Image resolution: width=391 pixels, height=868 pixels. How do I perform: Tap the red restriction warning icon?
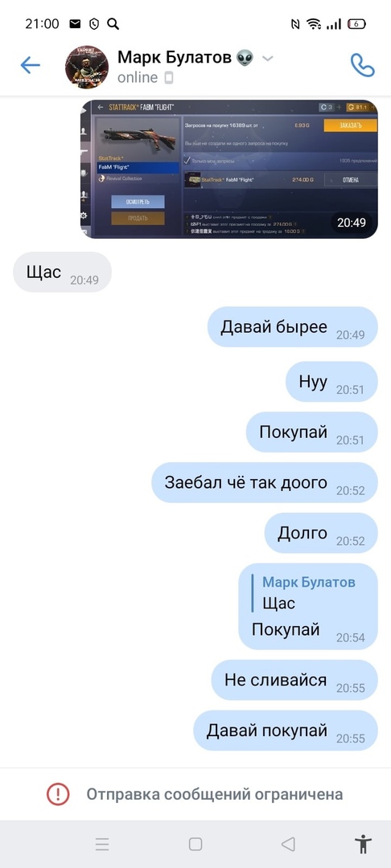click(x=58, y=794)
